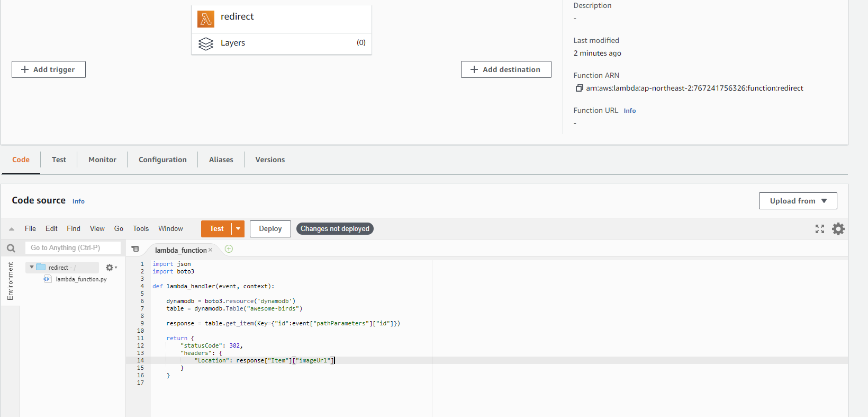Click the Layers stack icon

click(206, 43)
